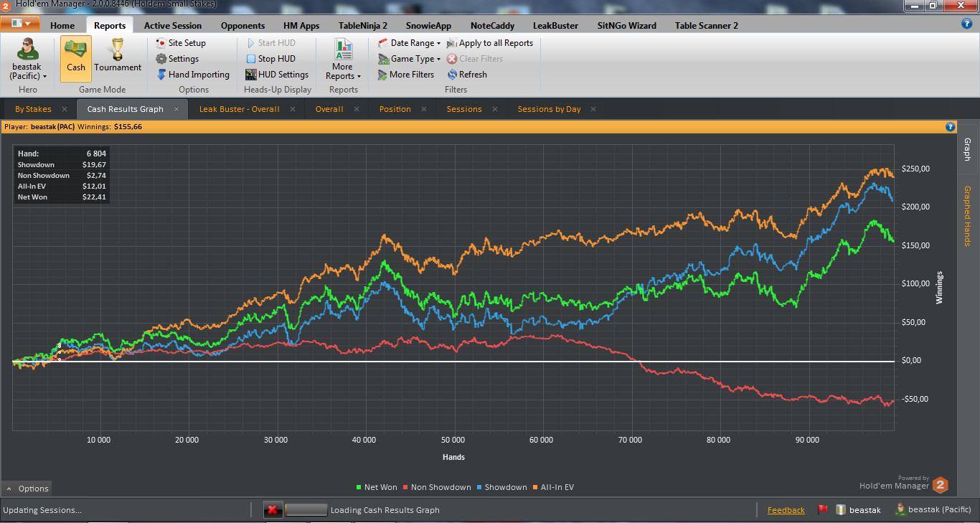Viewport: 980px width, 523px height.
Task: Open Site Setup options
Action: (181, 43)
